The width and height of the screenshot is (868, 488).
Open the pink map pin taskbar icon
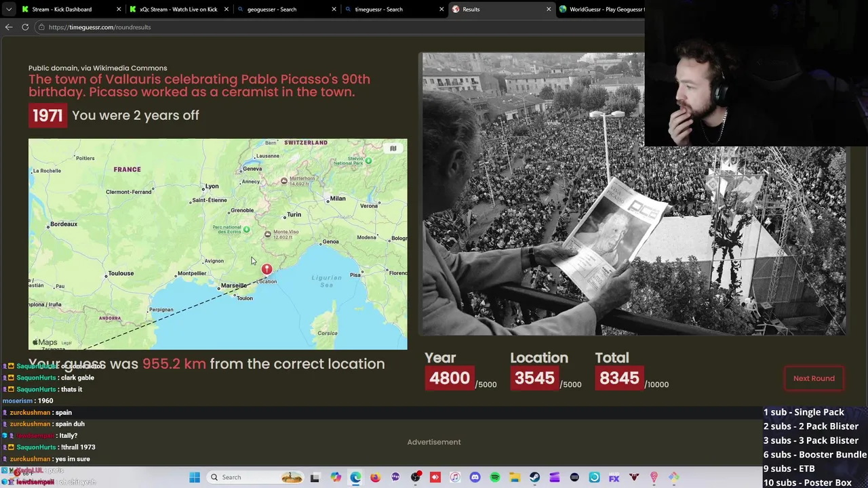click(x=654, y=477)
